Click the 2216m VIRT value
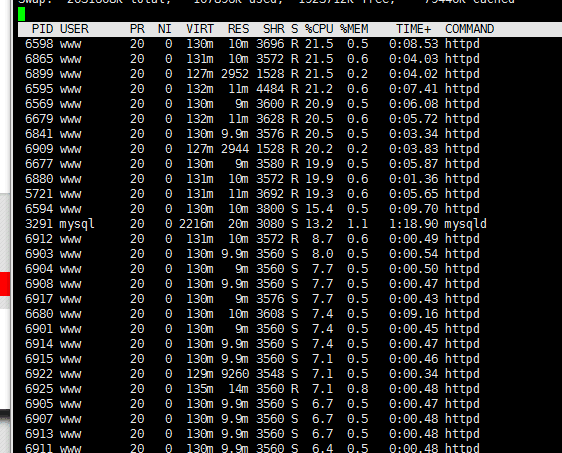The width and height of the screenshot is (562, 453). point(196,224)
